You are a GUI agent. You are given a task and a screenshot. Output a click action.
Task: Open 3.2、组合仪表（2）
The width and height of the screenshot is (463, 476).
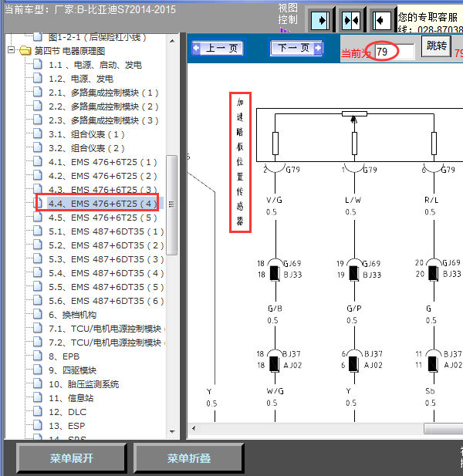point(87,148)
